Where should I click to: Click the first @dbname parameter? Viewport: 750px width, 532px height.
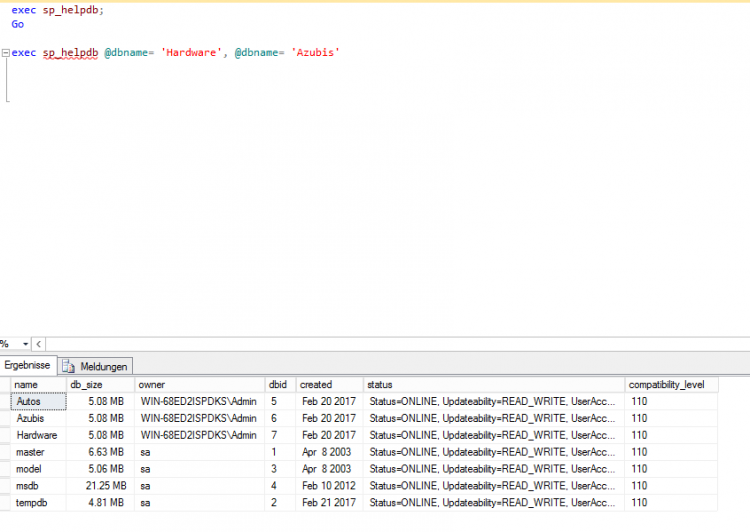[126, 53]
